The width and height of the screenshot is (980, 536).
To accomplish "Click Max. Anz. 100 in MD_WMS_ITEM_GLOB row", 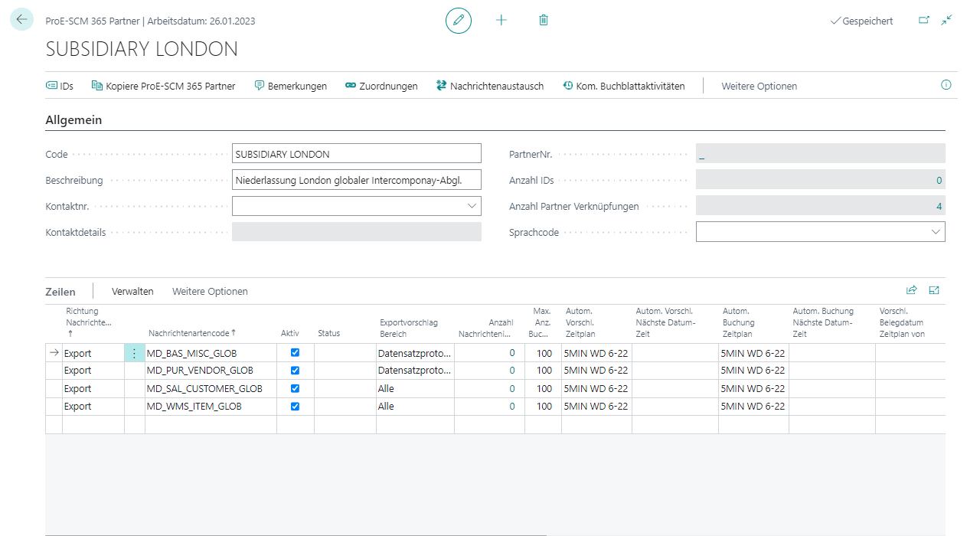I will pos(544,407).
